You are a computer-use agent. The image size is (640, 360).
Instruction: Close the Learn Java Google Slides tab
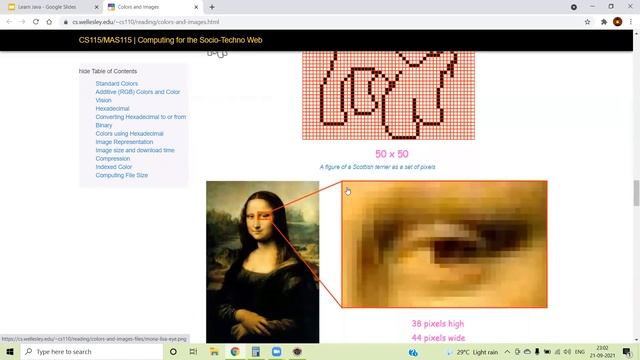coord(97,7)
